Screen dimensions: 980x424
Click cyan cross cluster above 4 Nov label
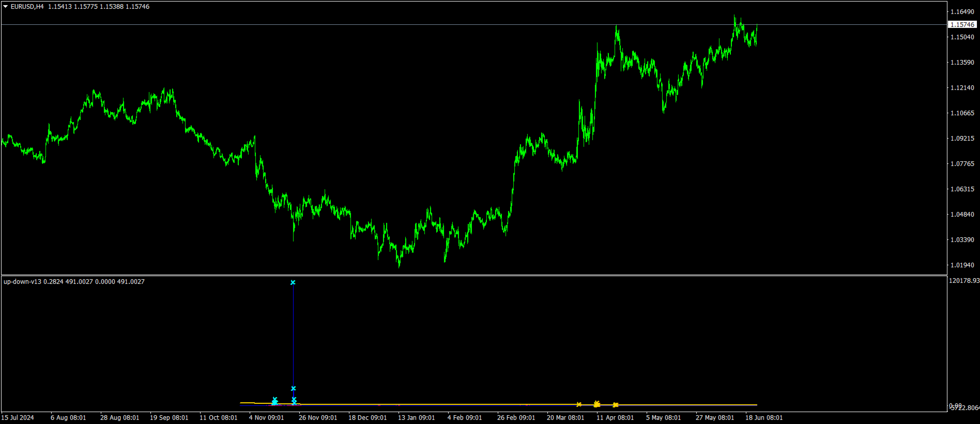click(x=275, y=401)
